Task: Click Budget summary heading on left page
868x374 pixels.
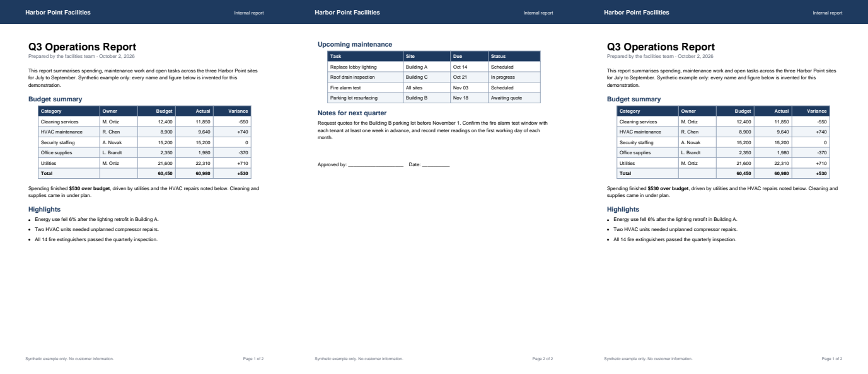Action: 55,99
